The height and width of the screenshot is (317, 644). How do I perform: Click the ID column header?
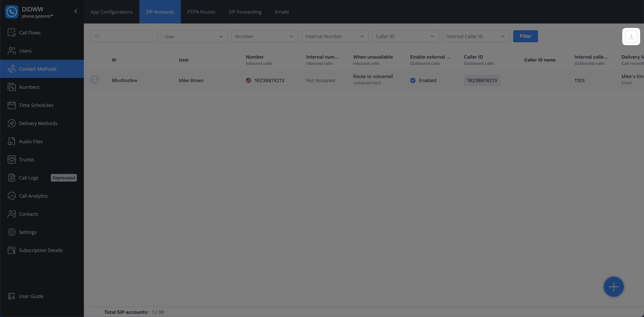point(114,60)
